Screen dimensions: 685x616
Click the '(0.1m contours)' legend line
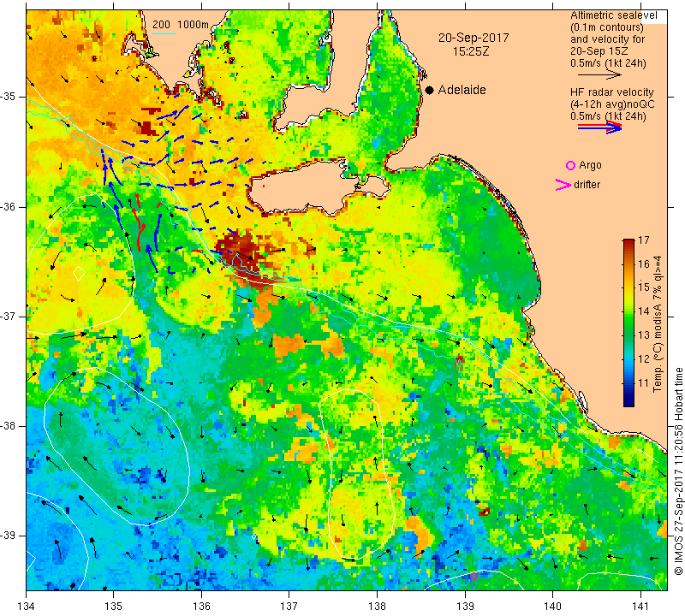pyautogui.click(x=606, y=27)
